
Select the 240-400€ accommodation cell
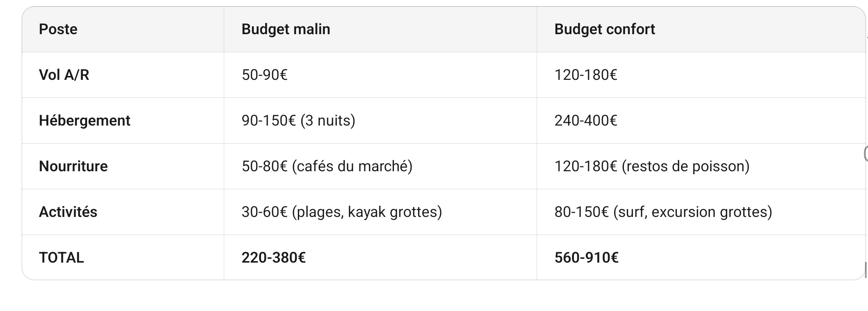pos(585,121)
